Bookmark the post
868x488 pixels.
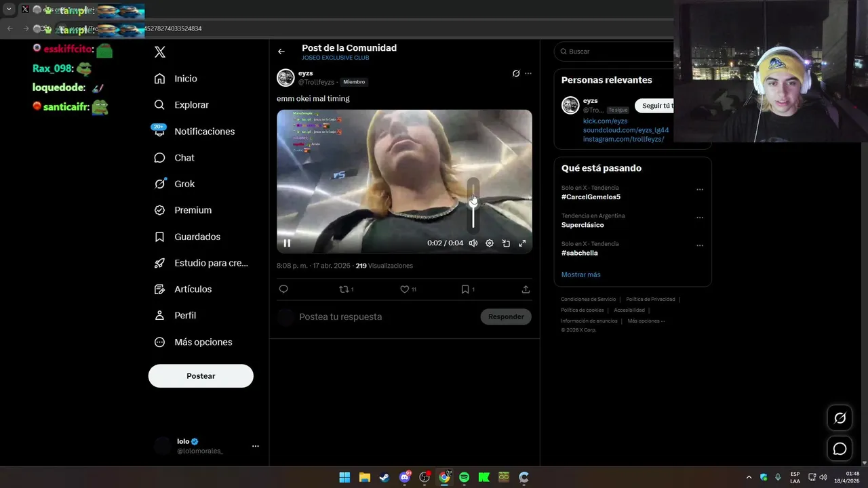click(467, 289)
